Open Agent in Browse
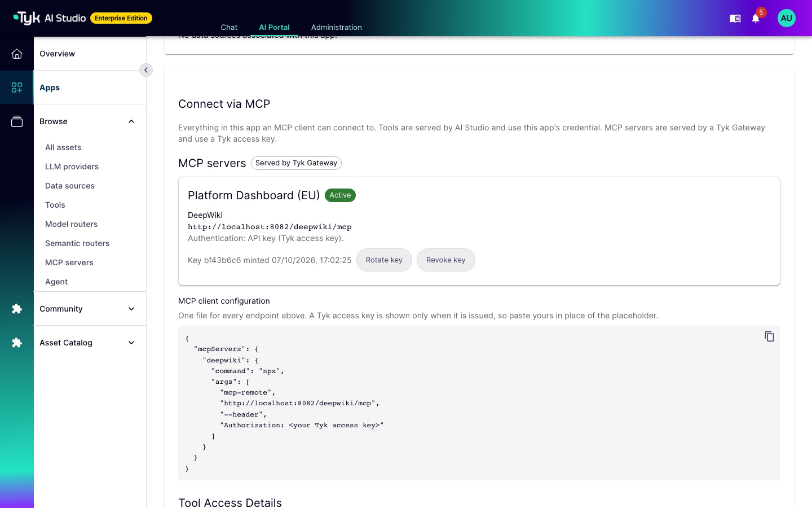 click(x=56, y=282)
